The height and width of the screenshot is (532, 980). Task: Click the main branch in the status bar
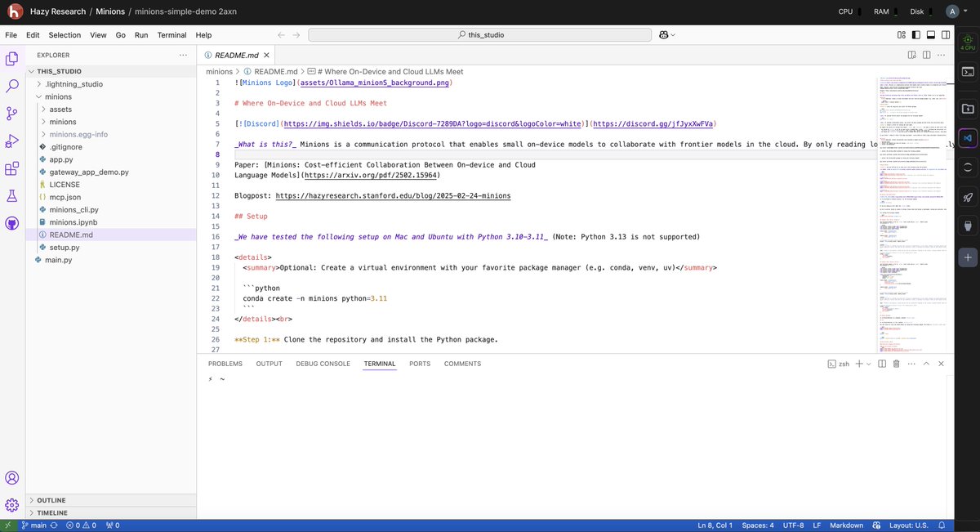(x=33, y=525)
